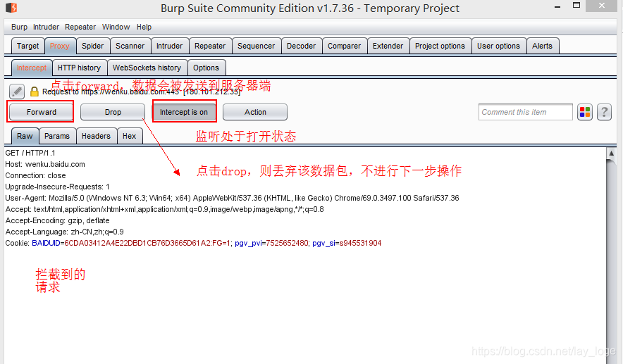
Task: Switch to the Target tab
Action: pyautogui.click(x=27, y=46)
